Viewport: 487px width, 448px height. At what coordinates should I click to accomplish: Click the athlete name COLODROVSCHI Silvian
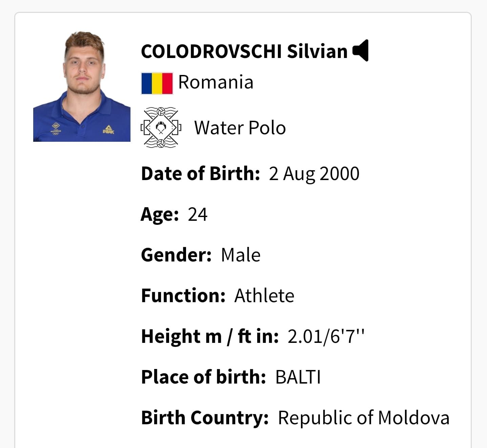(244, 51)
